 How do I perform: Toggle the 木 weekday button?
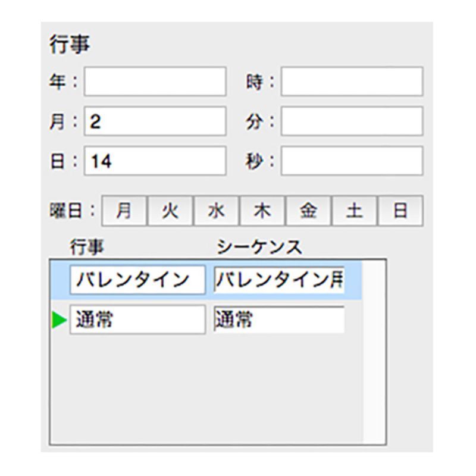click(x=262, y=211)
